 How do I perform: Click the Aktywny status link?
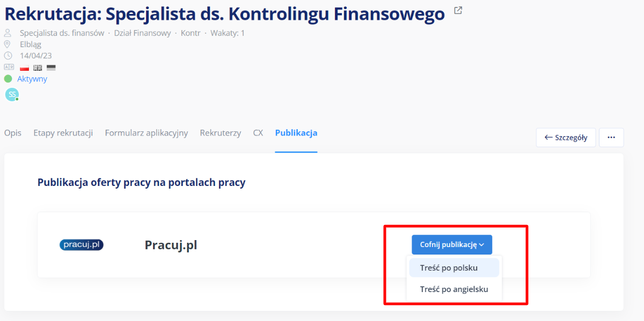[x=32, y=78]
